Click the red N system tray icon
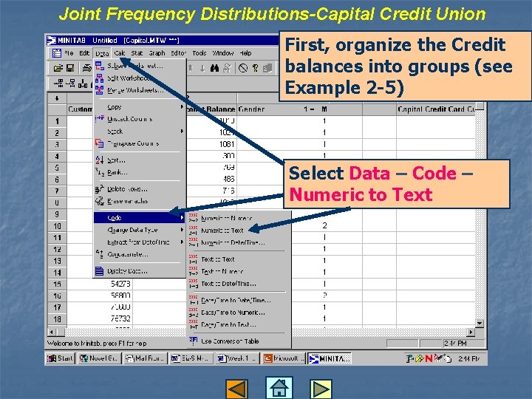Image resolution: width=532 pixels, height=399 pixels. click(x=429, y=358)
